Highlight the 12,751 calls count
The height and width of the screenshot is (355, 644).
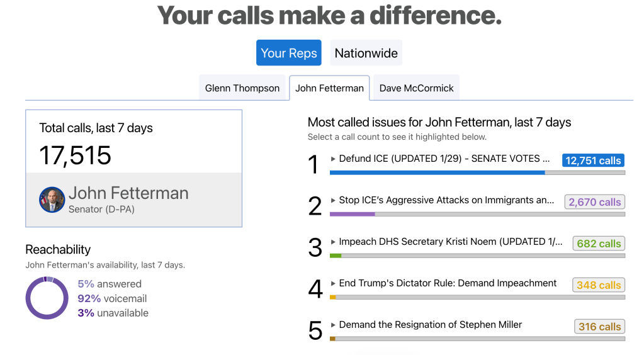coord(593,161)
